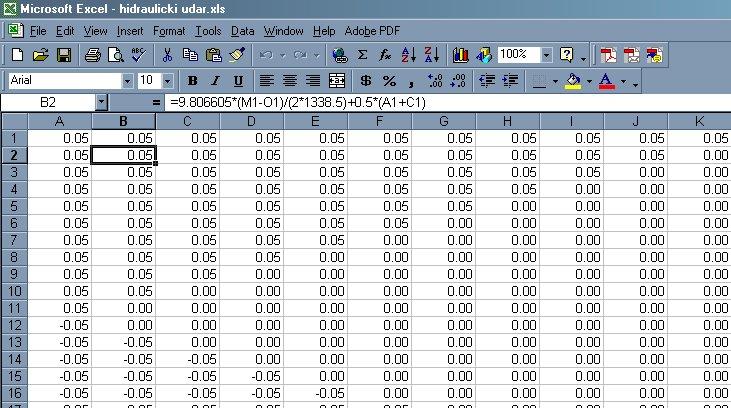Apply Percent Style icon
The image size is (731, 408).
pos(389,81)
